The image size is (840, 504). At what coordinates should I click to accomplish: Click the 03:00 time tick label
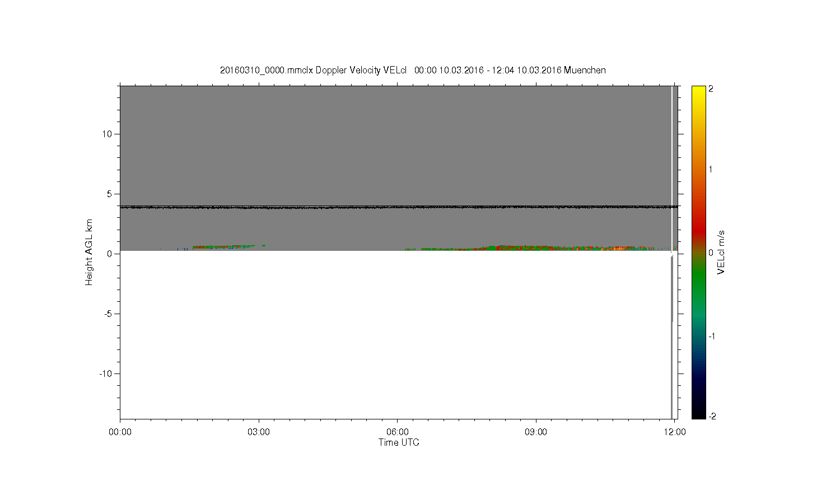259,432
